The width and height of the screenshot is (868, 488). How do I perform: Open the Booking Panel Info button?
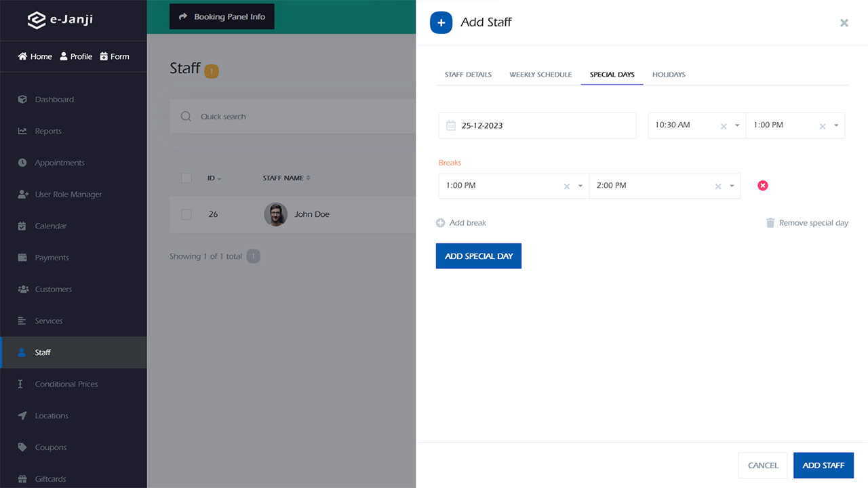click(x=222, y=17)
